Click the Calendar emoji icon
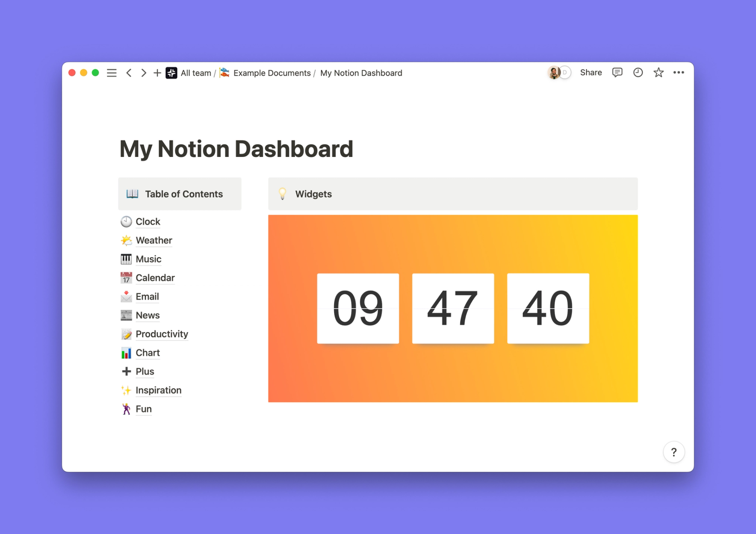This screenshot has width=756, height=534. [x=126, y=278]
